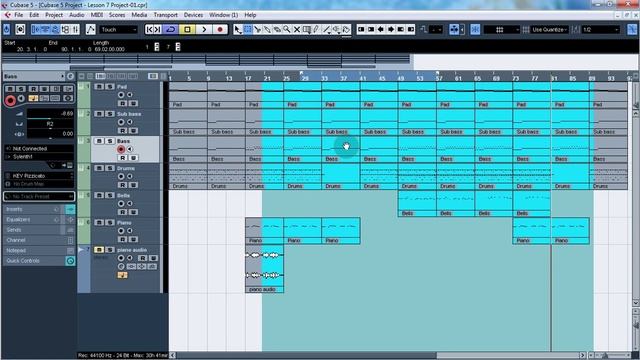Select the piano audio clip event

(x=264, y=269)
